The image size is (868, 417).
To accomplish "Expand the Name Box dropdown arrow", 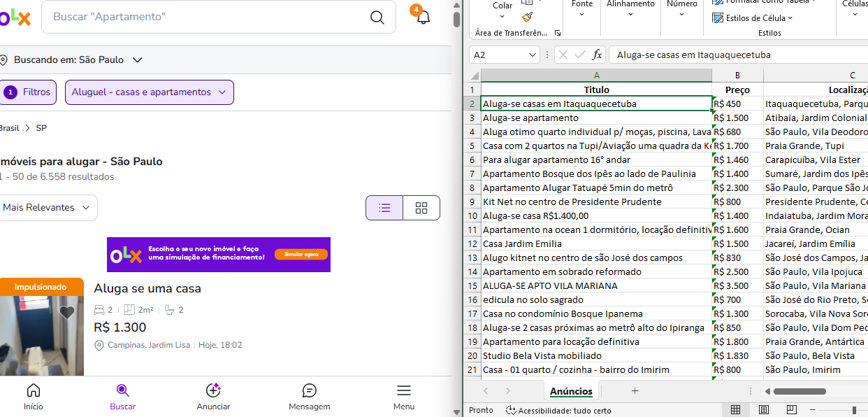I will [x=533, y=55].
